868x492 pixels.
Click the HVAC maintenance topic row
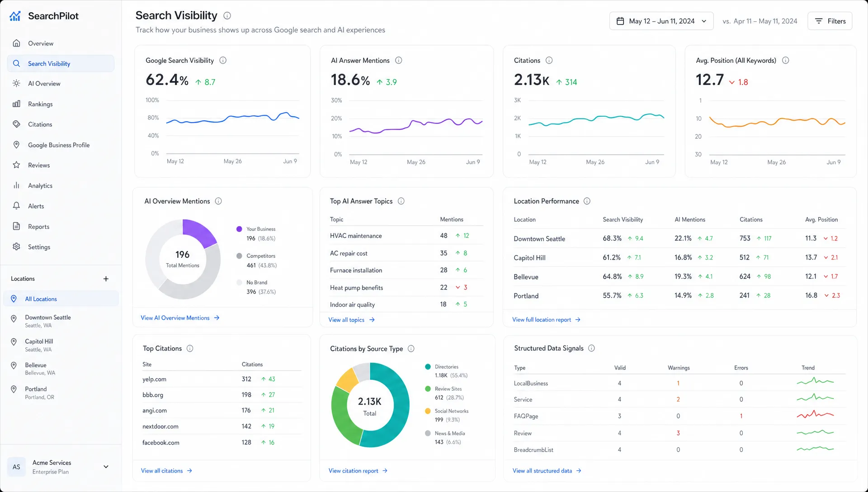click(x=406, y=236)
